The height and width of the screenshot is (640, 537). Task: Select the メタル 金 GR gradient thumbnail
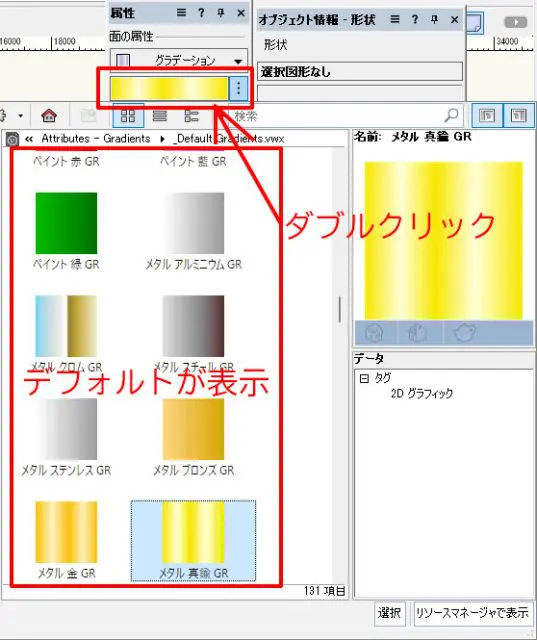(x=66, y=532)
